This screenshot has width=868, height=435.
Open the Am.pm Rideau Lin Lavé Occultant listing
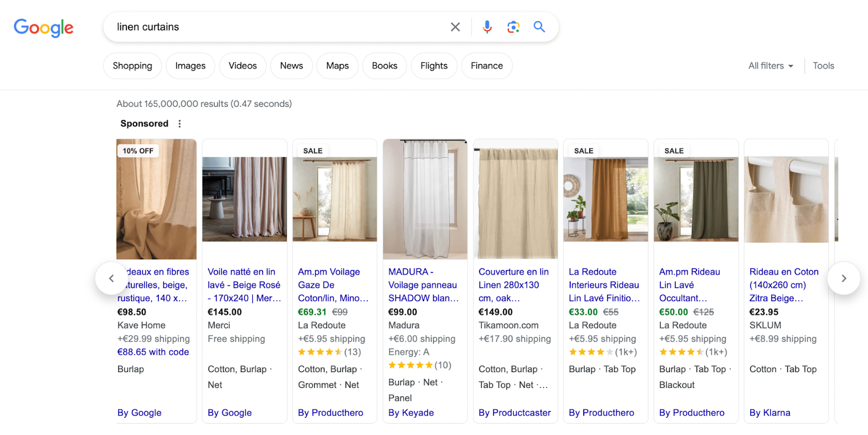click(x=690, y=285)
